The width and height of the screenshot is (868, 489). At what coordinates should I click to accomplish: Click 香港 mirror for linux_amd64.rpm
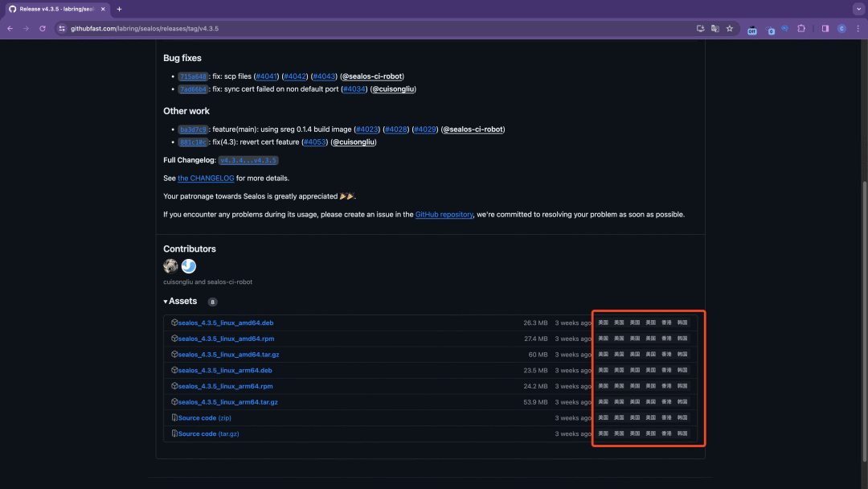pos(666,339)
